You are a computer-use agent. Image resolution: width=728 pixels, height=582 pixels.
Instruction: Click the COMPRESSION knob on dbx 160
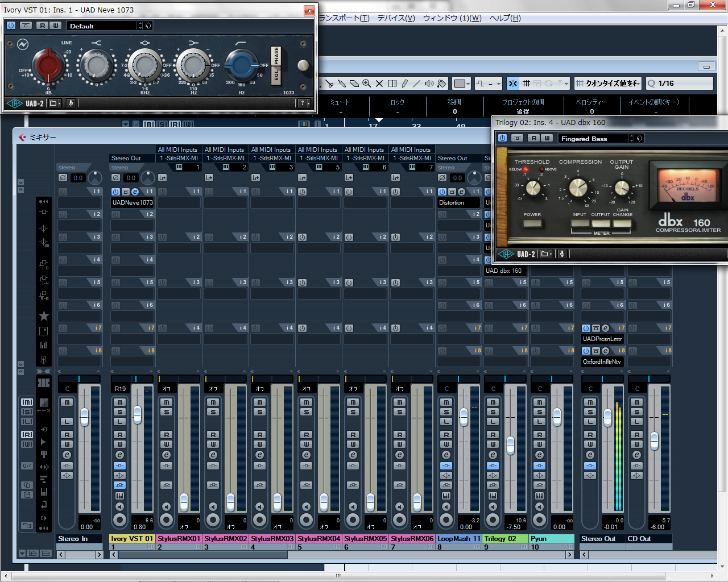coord(578,187)
